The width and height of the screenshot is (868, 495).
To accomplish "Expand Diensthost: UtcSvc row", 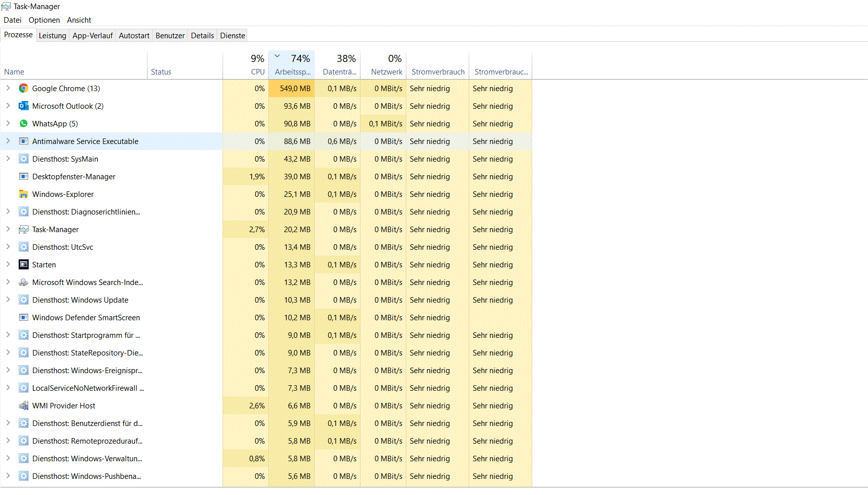I will (8, 247).
